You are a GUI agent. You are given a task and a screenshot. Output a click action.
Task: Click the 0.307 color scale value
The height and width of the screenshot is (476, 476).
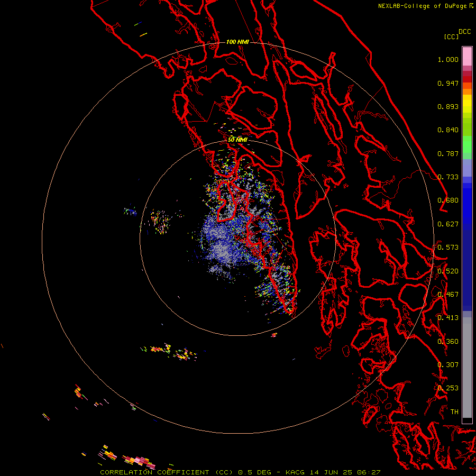pos(448,365)
